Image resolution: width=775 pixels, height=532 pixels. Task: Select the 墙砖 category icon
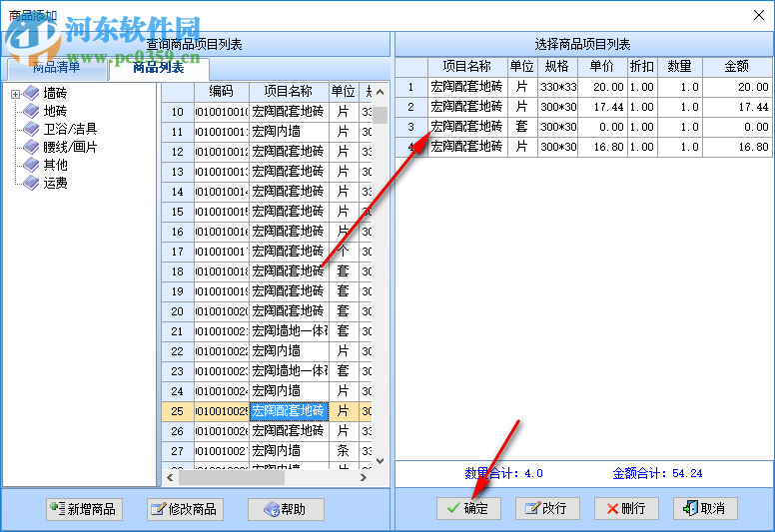(31, 93)
